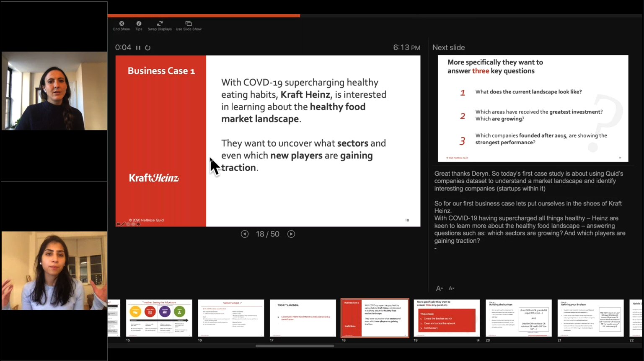Select slide 16 Skills Checklist thumbnail
This screenshot has height=361, width=644.
(x=231, y=318)
